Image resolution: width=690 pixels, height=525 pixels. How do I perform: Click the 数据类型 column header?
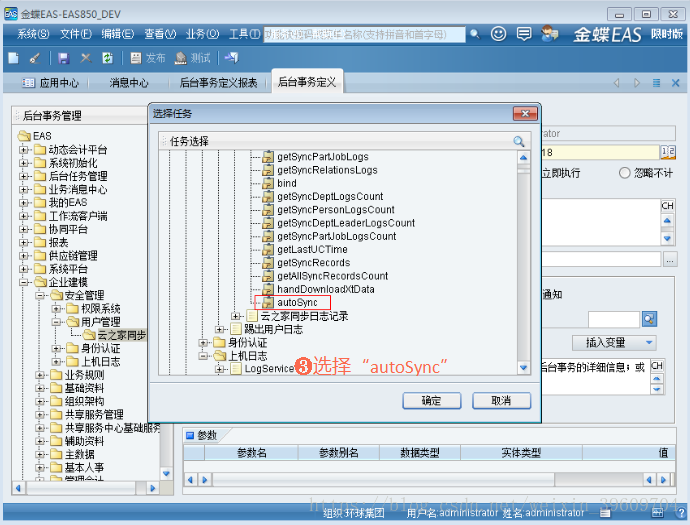coord(419,452)
